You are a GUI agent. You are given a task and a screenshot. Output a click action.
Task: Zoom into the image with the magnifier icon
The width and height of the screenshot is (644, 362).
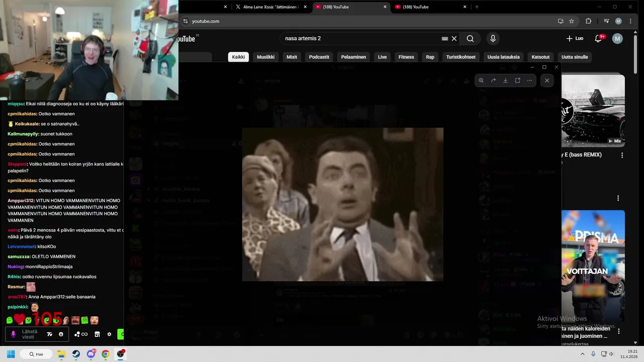point(481,80)
